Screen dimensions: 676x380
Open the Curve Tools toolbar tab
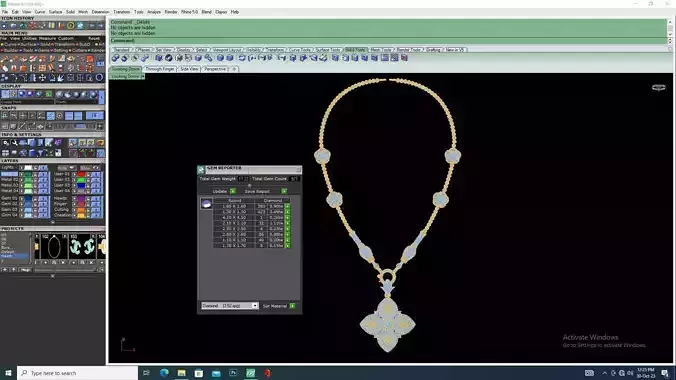point(300,50)
